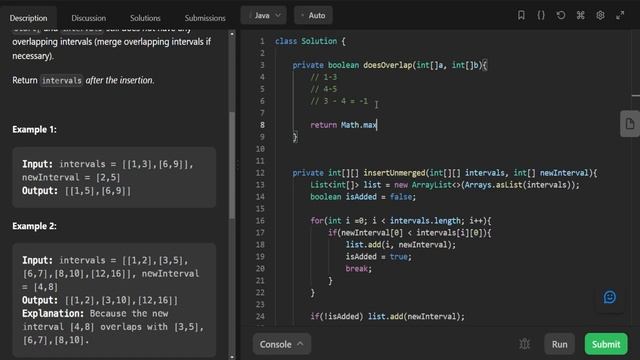Click line number 12 in the gutter

coord(260,173)
